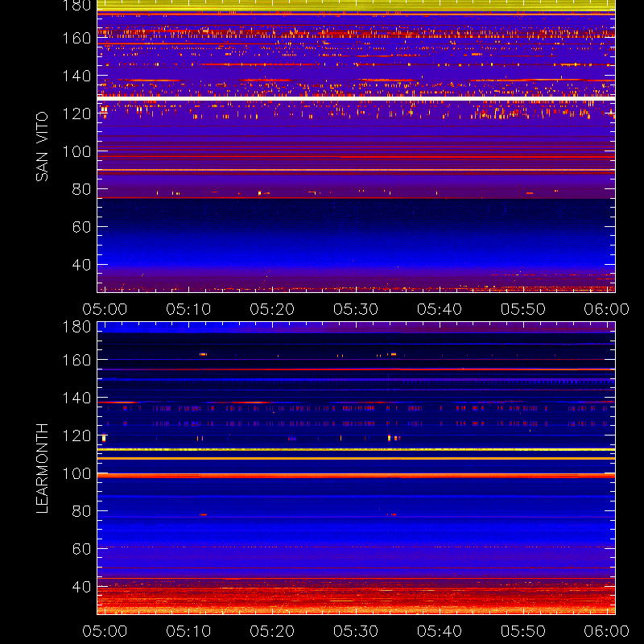644x644 pixels.
Task: Click 05:10 under the LEARMONTH plot
Action: (x=188, y=631)
